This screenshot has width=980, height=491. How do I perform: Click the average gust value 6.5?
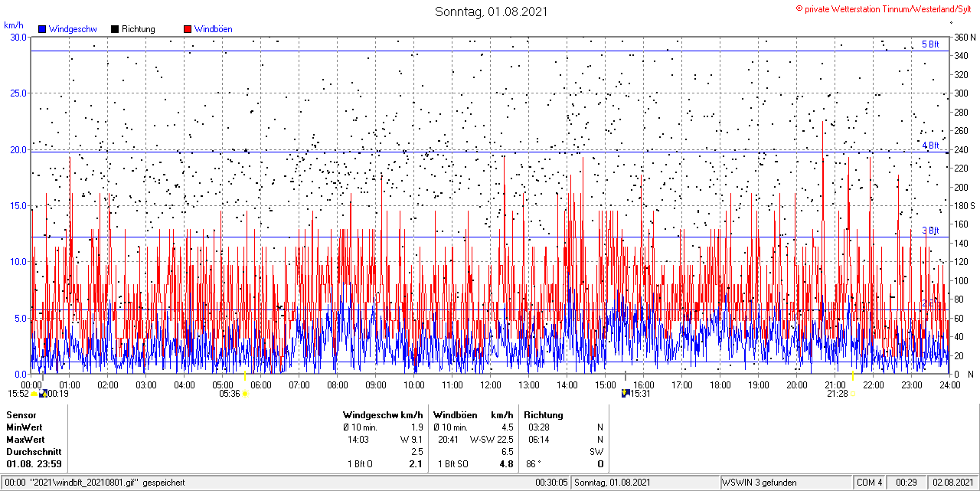click(x=507, y=452)
